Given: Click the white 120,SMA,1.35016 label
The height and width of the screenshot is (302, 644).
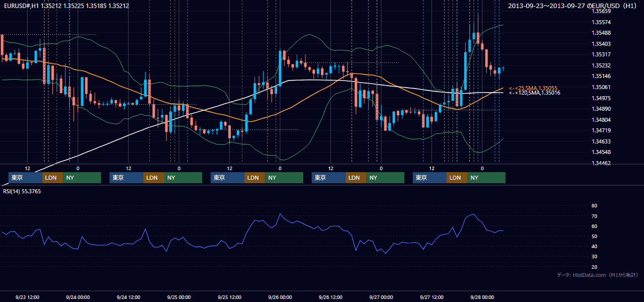Looking at the screenshot, I should pos(535,93).
